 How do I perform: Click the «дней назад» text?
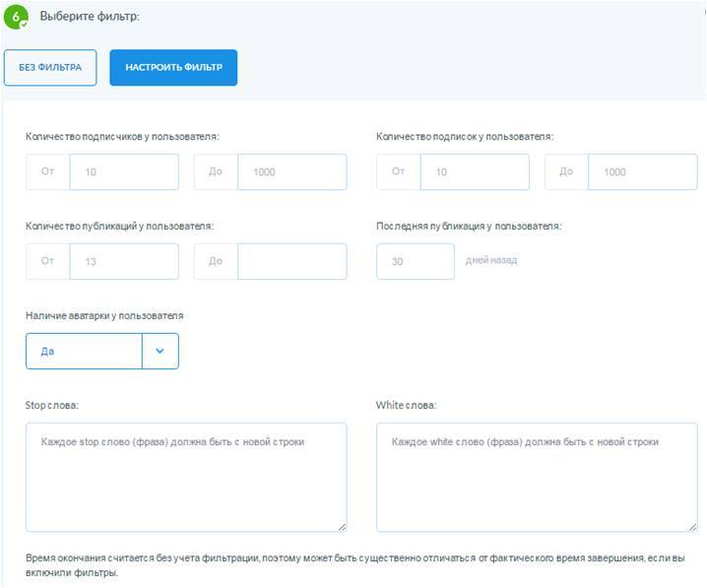coord(491,261)
